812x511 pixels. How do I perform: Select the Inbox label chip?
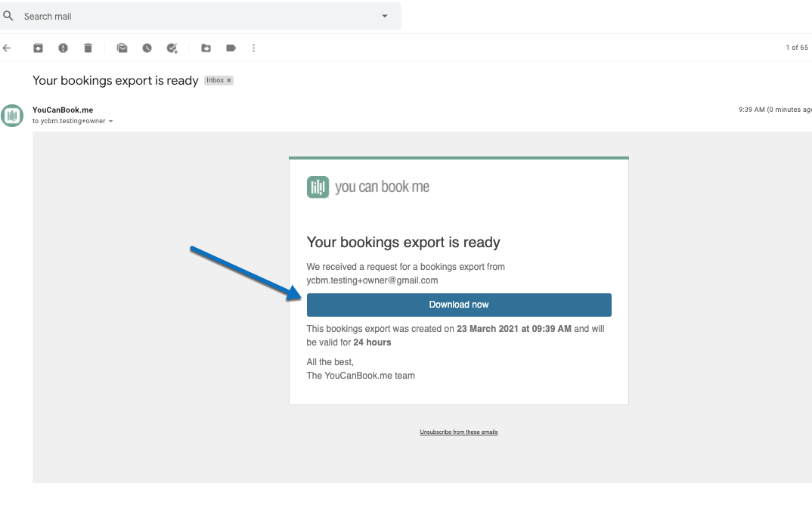214,79
